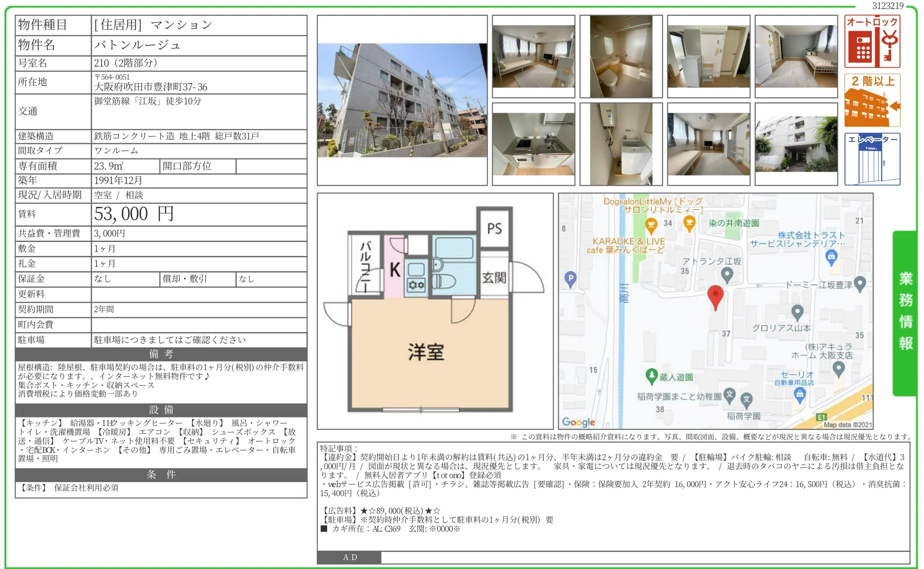Click the 蔵人遊園 green park marker
Viewport: 924px width, 569px height.
tap(651, 376)
